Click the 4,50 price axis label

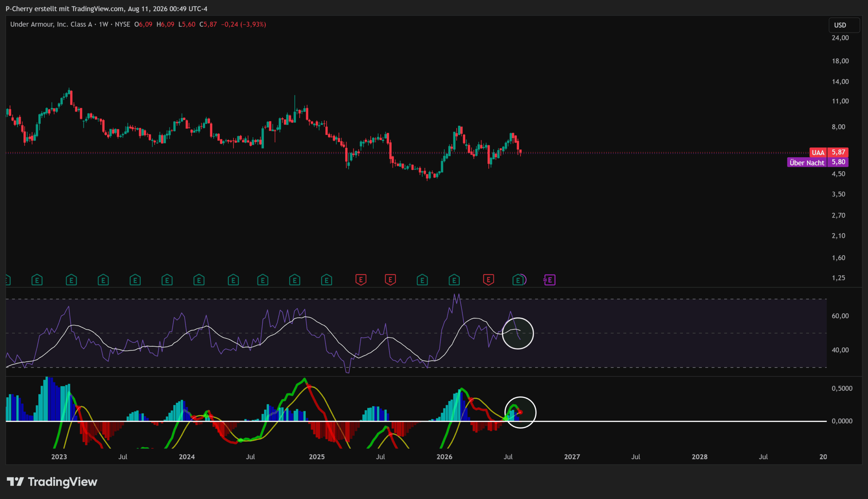(839, 174)
